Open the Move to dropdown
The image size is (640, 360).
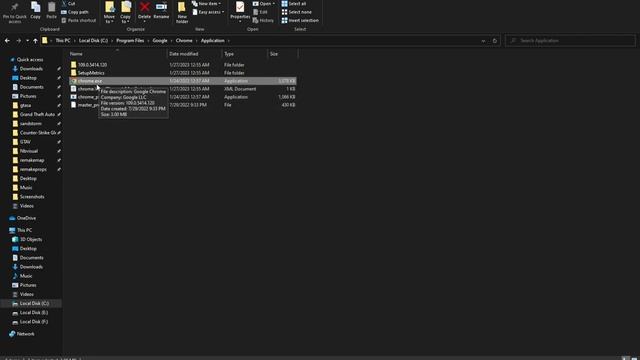(109, 12)
